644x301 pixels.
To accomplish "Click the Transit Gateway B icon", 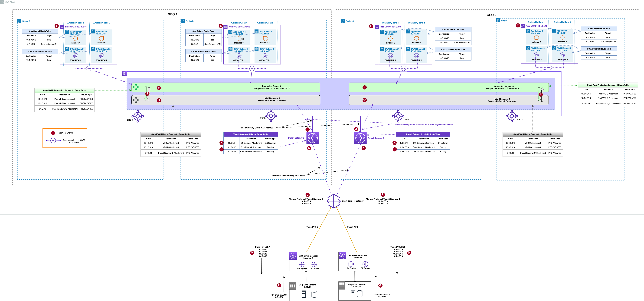I will (x=313, y=138).
